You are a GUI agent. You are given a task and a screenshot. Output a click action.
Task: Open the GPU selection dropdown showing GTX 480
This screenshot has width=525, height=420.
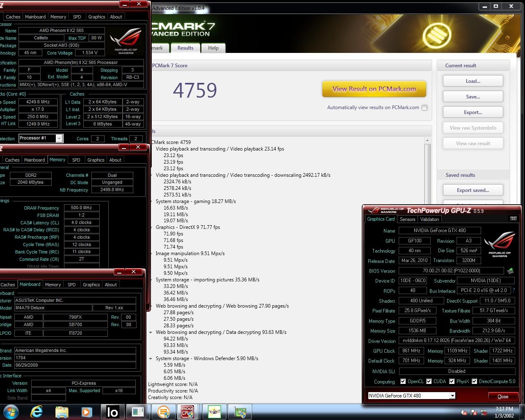[x=411, y=396]
